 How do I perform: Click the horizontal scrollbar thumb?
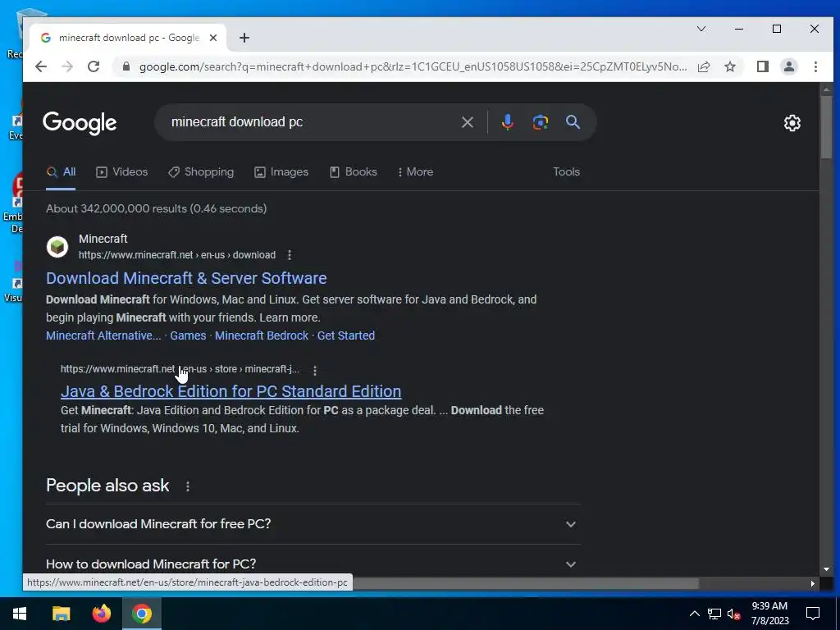tap(525, 583)
